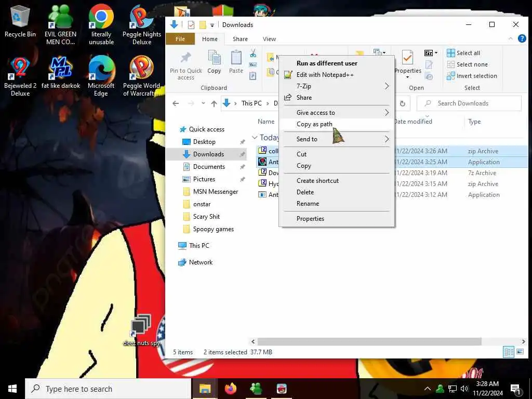532x399 pixels.
Task: Open Microsoft Edge desktop shortcut
Action: pyautogui.click(x=101, y=76)
